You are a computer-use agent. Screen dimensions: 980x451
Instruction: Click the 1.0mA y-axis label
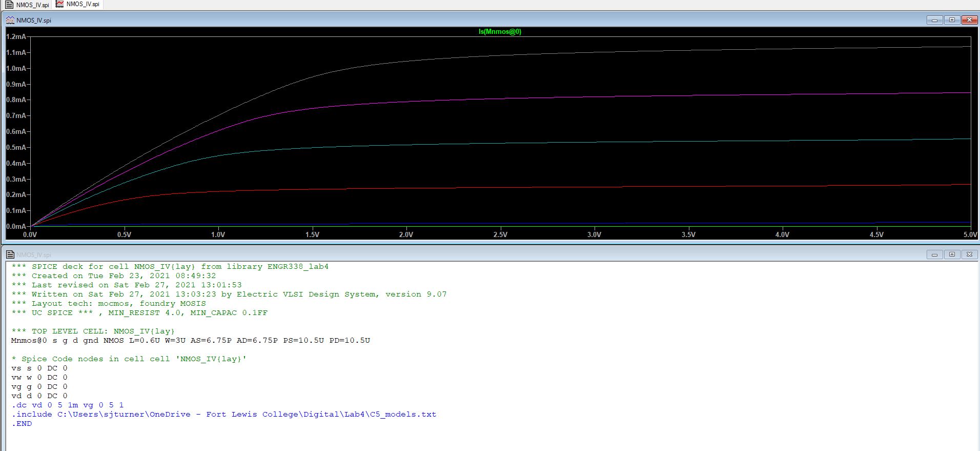tap(16, 68)
